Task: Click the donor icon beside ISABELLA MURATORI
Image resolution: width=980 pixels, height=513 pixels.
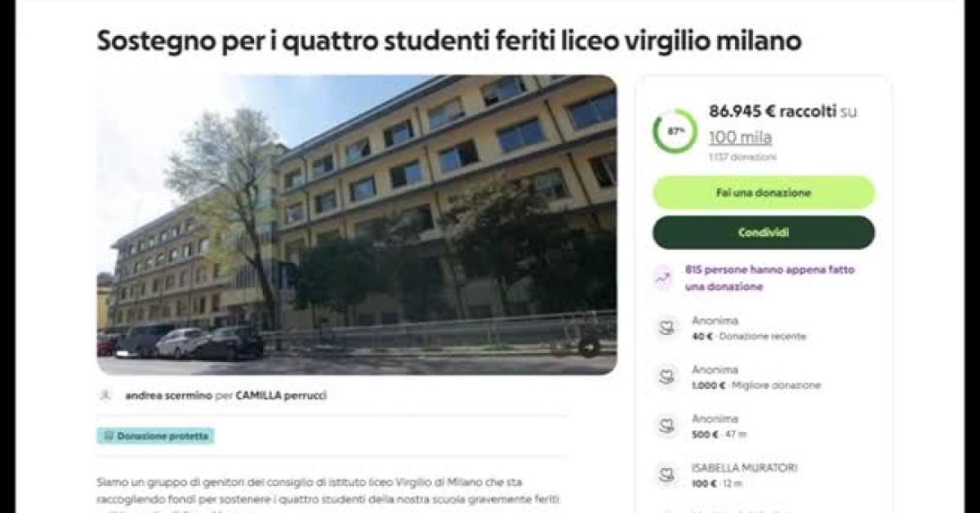Action: [x=667, y=475]
